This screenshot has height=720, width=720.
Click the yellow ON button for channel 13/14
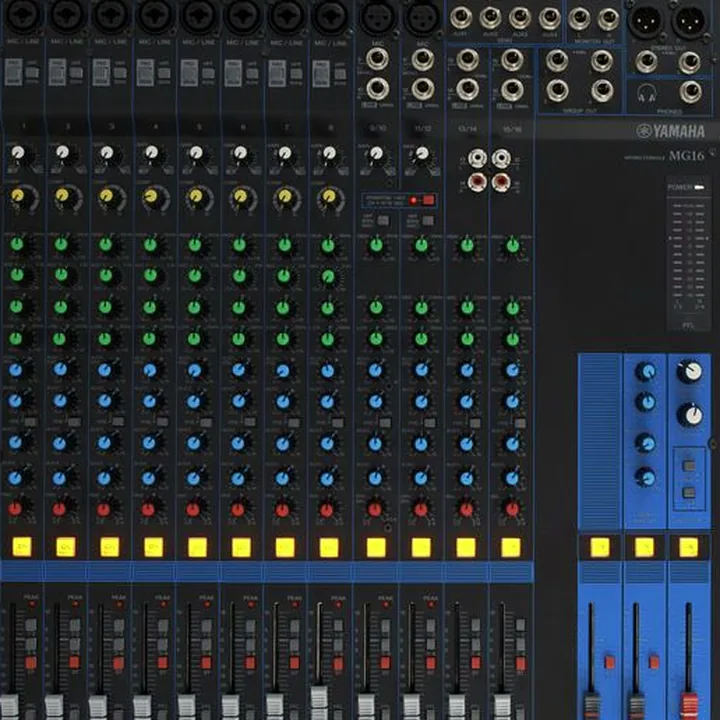466,547
